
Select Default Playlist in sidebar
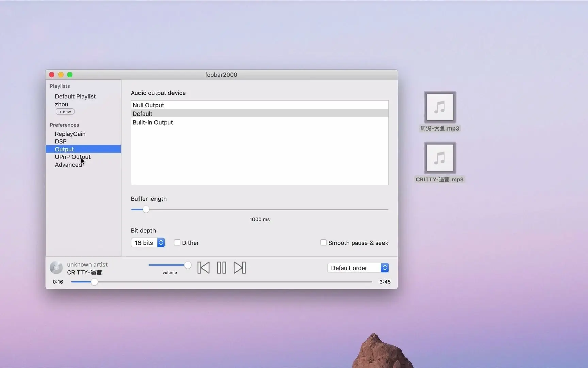(x=75, y=96)
